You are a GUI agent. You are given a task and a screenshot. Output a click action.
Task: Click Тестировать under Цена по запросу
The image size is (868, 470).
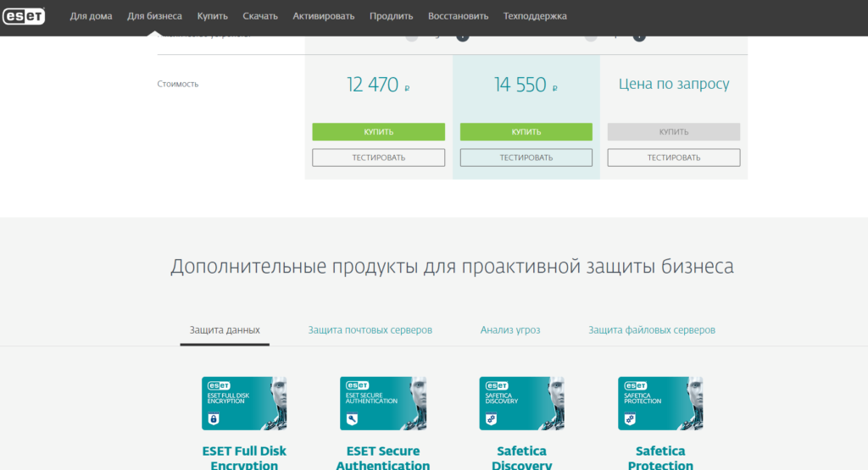click(674, 158)
